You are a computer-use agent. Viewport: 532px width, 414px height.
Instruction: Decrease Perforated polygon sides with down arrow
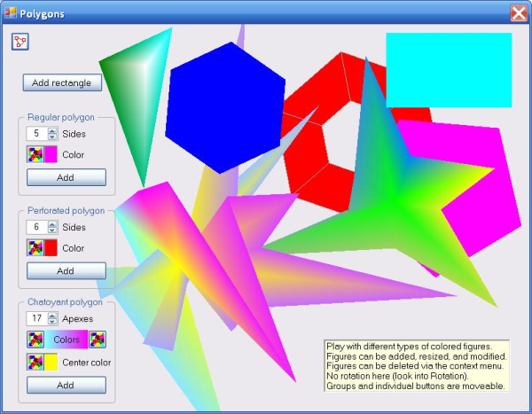[x=52, y=230]
